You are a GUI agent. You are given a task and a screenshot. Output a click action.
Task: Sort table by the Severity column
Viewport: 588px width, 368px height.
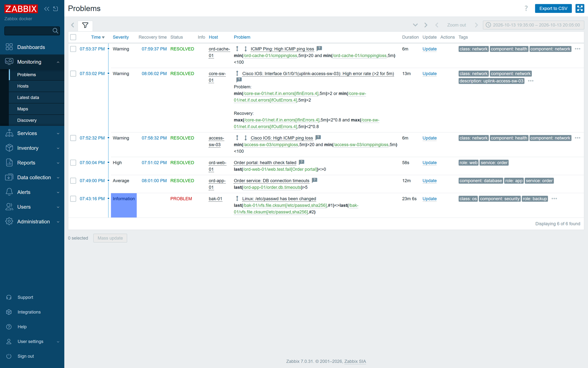tap(121, 37)
